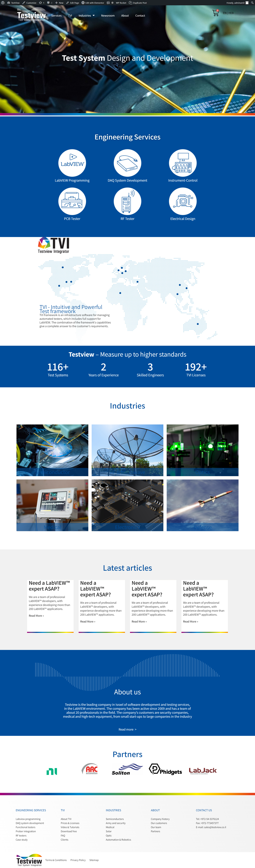
Task: Open the Labview programming footer link
Action: coord(28,819)
